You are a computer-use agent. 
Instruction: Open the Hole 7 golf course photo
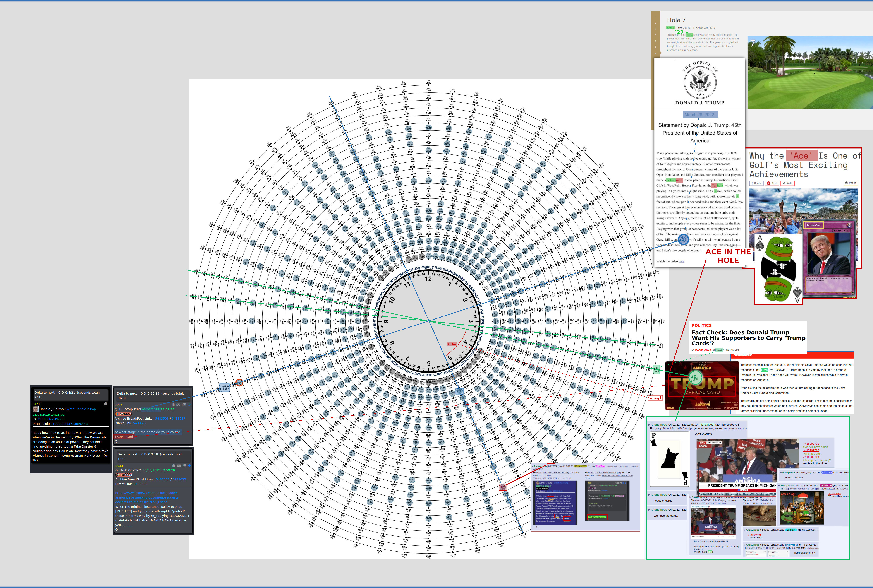[810, 73]
